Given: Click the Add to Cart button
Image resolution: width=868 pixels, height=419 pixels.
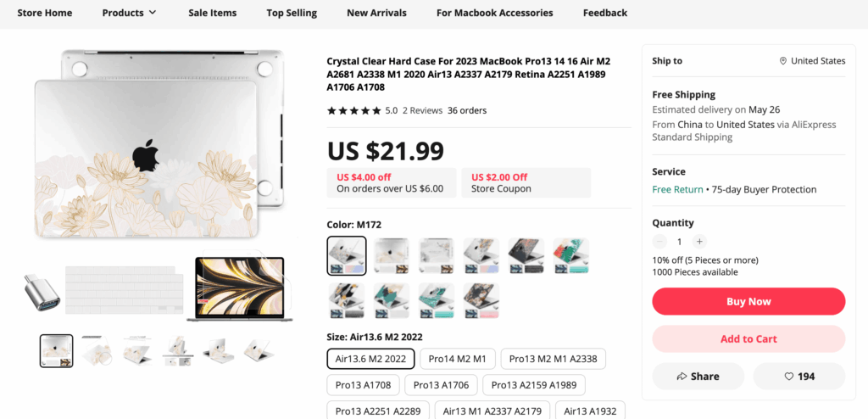Looking at the screenshot, I should pyautogui.click(x=748, y=338).
